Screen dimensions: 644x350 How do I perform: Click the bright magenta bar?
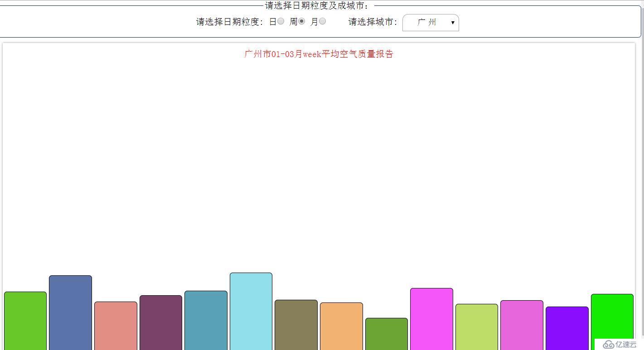pos(431,319)
